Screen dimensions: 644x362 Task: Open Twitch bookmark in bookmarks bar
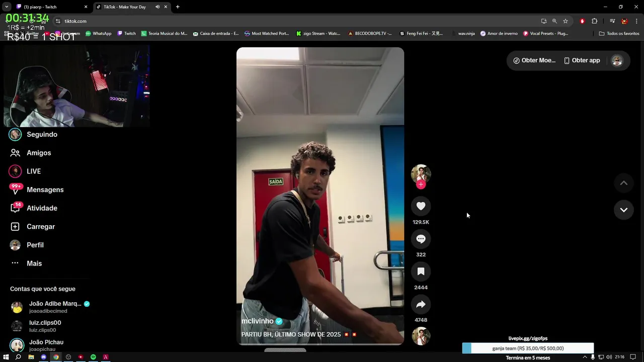point(127,34)
